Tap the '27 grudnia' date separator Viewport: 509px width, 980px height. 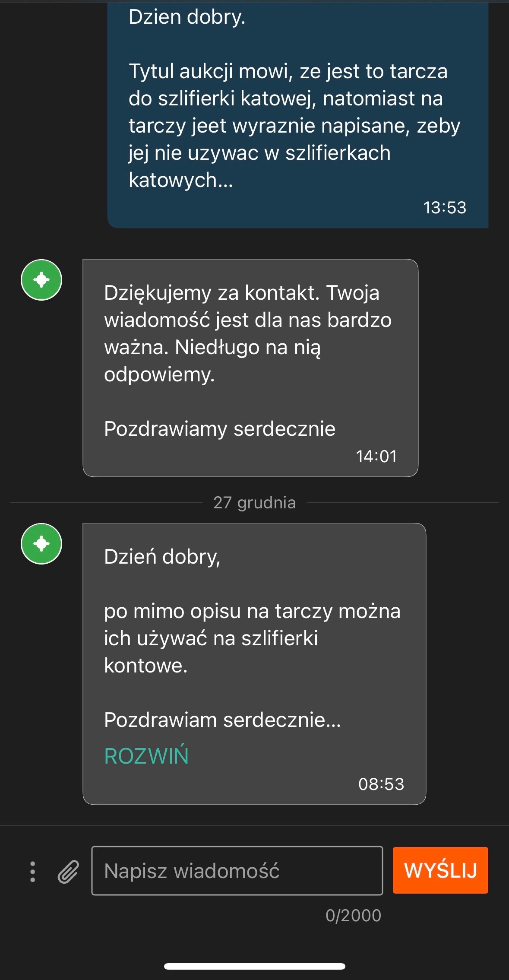[x=254, y=503]
